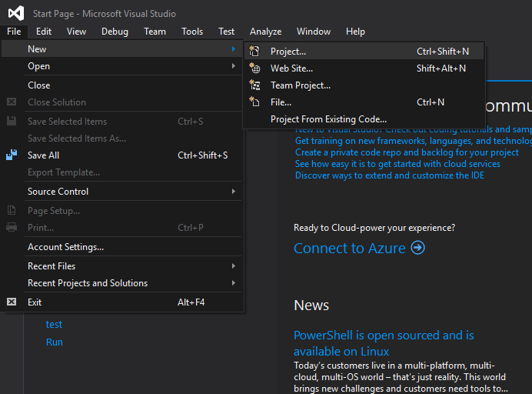Open 'Get training on new frameworks' link

pos(414,141)
